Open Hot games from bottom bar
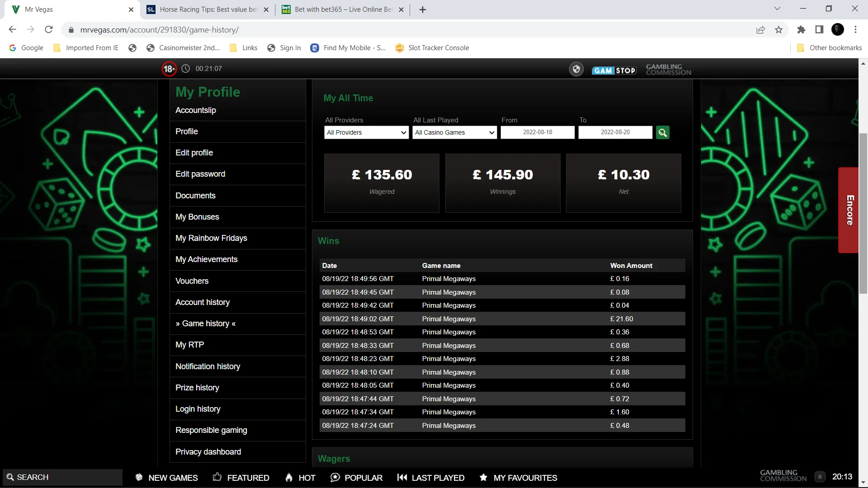Screen dimensions: 868x488 [300, 478]
